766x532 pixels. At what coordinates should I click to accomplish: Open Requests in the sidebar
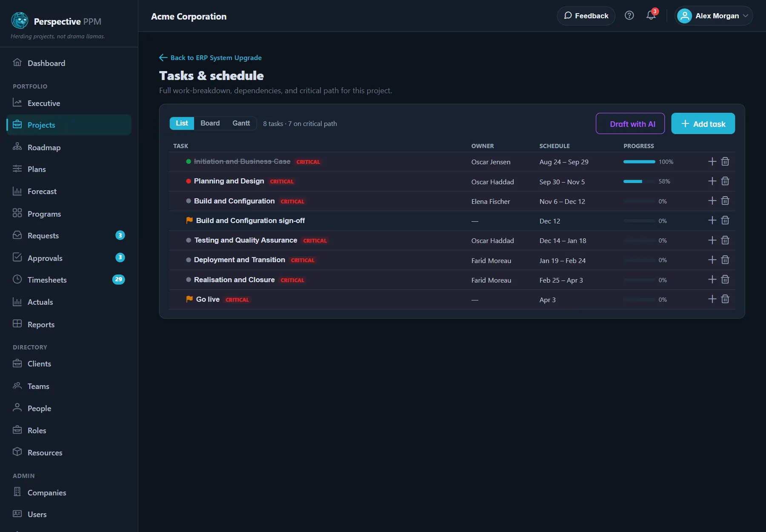[69, 235]
